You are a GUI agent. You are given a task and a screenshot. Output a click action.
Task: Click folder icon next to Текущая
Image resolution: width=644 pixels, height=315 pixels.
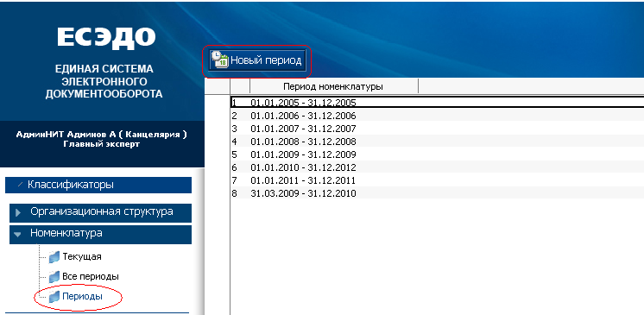point(54,257)
